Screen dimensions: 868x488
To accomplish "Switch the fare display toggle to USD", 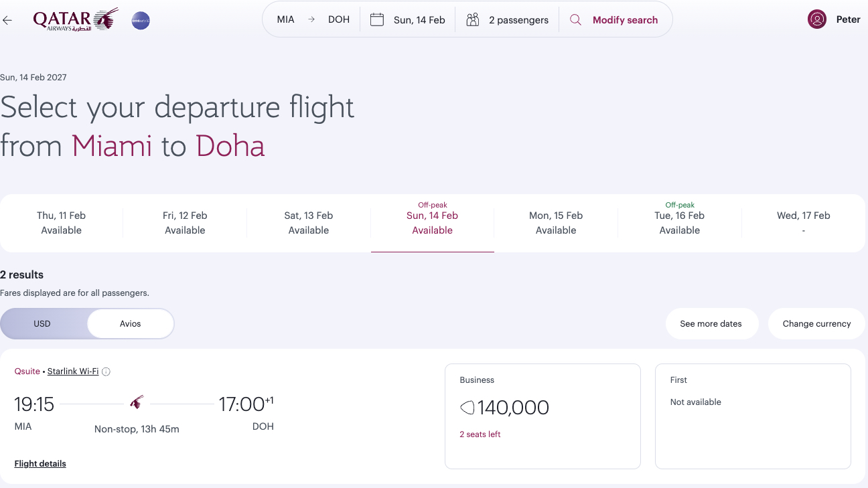I will (42, 323).
